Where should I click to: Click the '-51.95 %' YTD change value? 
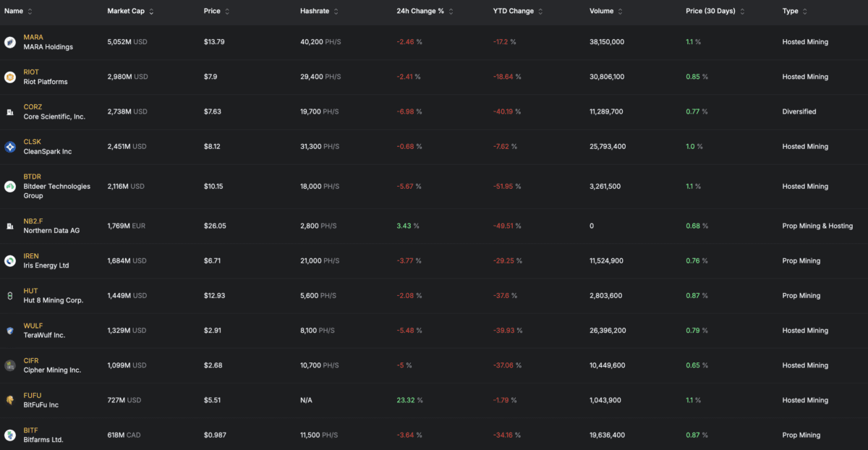pos(507,187)
